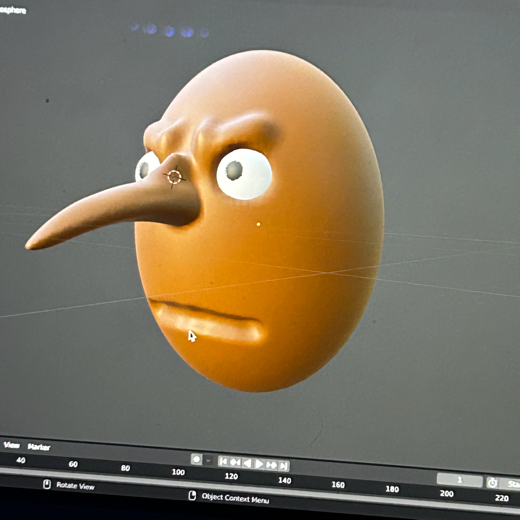
Task: Open the auto keyframing options dropdown
Action: pos(208,461)
